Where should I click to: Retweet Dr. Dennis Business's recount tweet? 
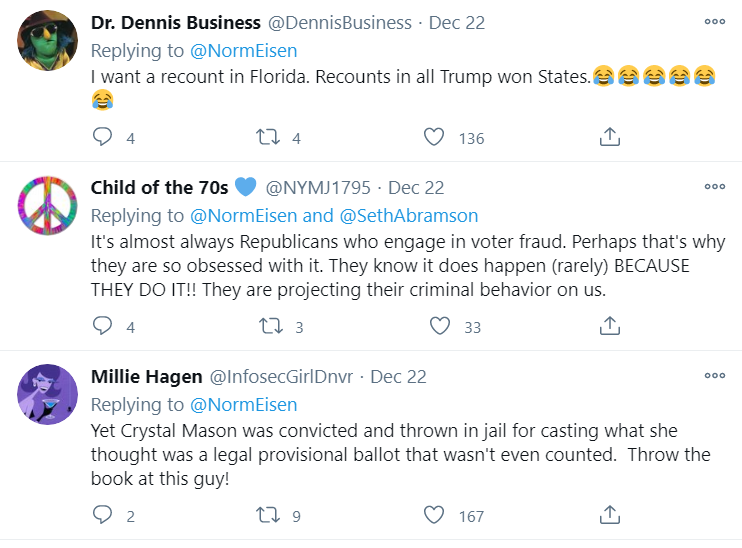point(270,137)
